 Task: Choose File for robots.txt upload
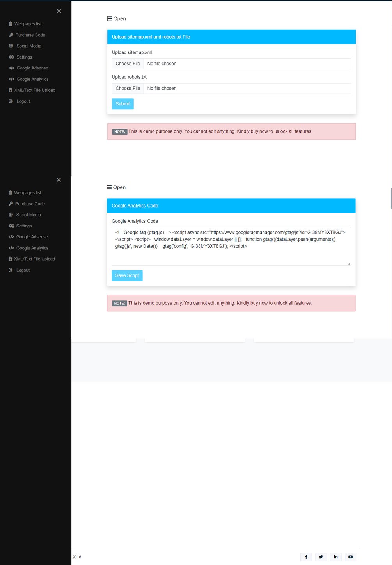pyautogui.click(x=128, y=89)
